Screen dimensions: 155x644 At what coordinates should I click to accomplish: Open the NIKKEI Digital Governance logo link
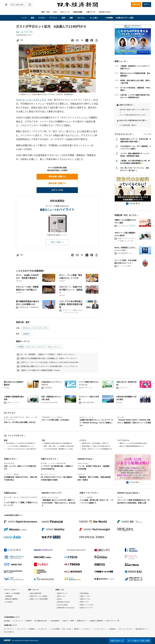(x=21, y=522)
